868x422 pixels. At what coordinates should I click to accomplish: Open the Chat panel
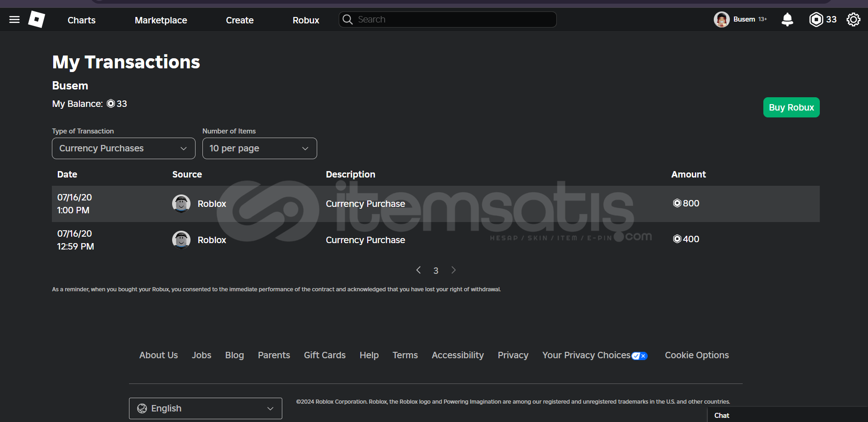[788, 415]
